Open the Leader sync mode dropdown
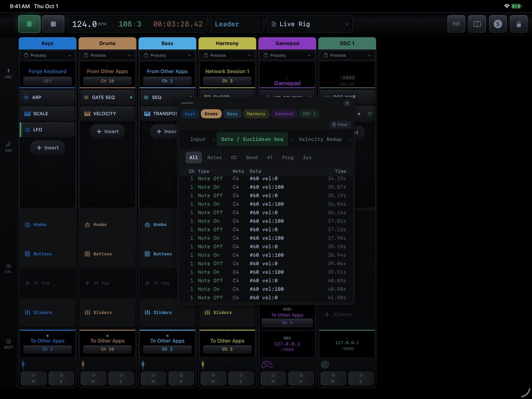Image resolution: width=532 pixels, height=399 pixels. pyautogui.click(x=237, y=24)
